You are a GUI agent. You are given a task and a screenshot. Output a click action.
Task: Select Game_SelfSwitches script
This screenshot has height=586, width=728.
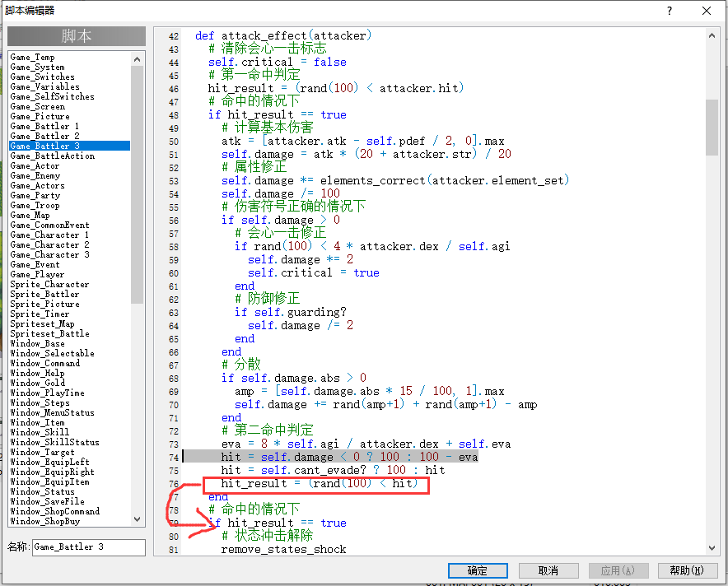tap(52, 96)
